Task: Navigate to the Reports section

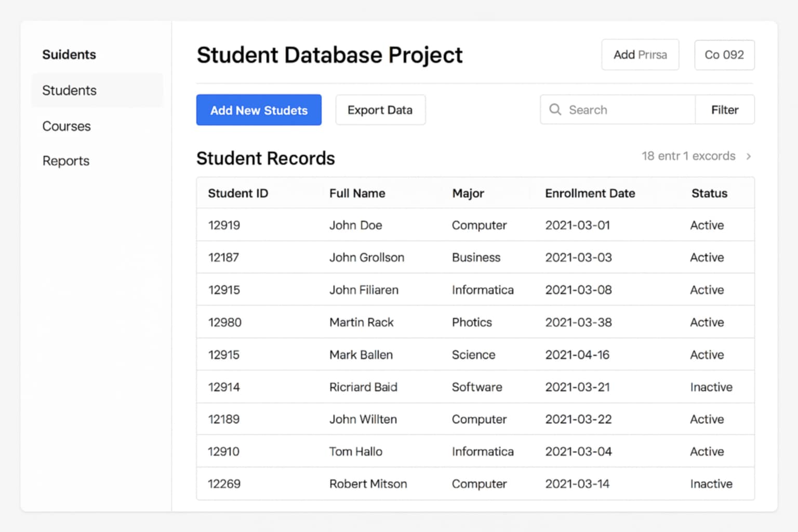Action: pyautogui.click(x=65, y=161)
